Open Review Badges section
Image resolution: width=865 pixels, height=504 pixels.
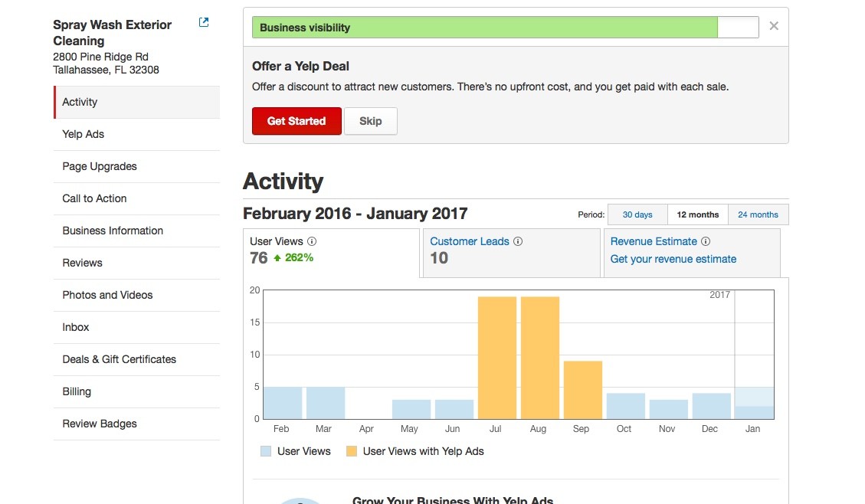point(137,424)
